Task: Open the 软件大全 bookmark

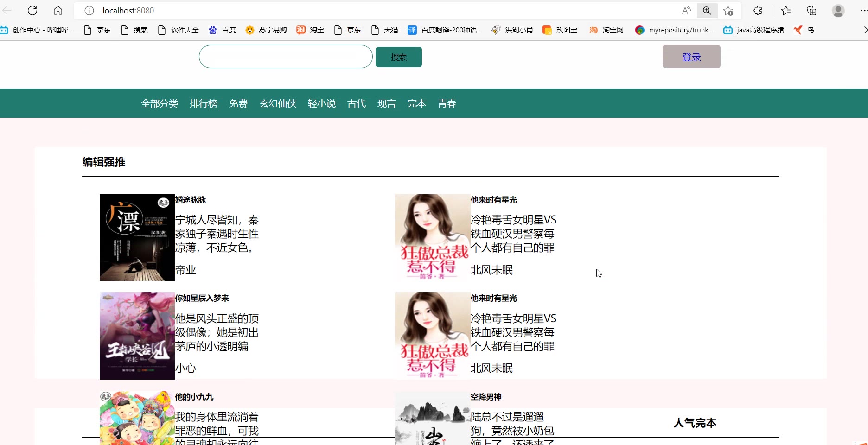Action: coord(179,30)
